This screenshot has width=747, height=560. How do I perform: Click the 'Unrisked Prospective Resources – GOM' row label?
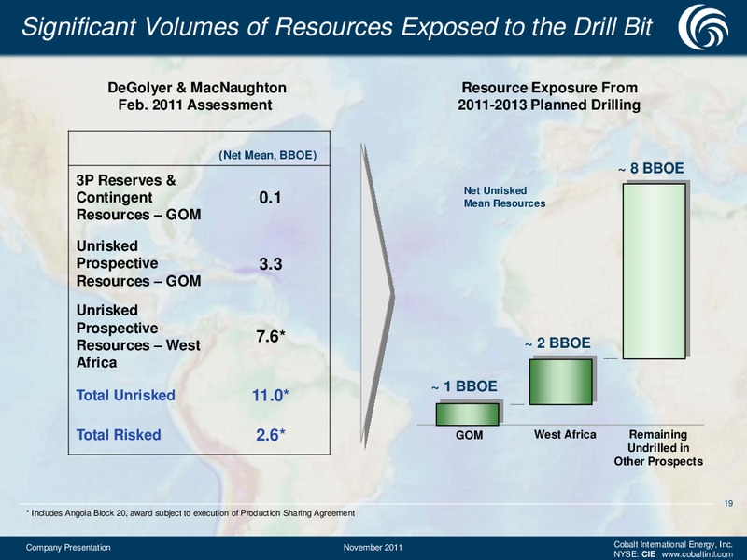tap(138, 263)
